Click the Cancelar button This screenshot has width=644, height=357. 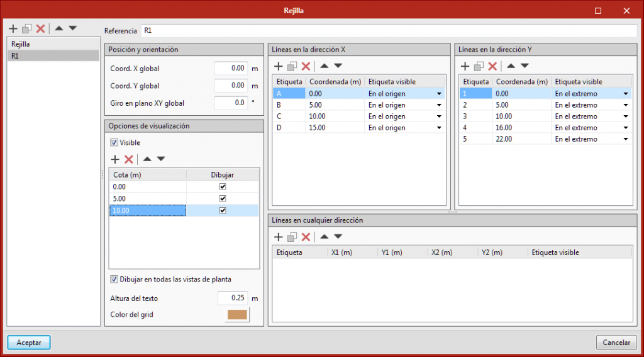616,343
